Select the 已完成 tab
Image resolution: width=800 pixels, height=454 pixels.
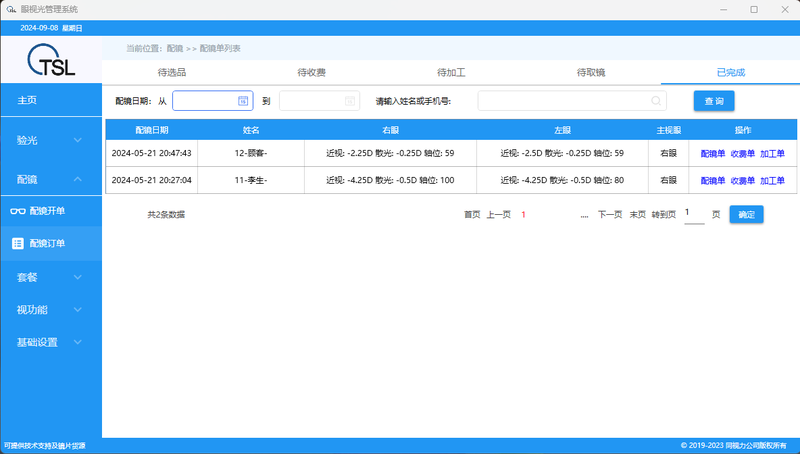point(731,72)
